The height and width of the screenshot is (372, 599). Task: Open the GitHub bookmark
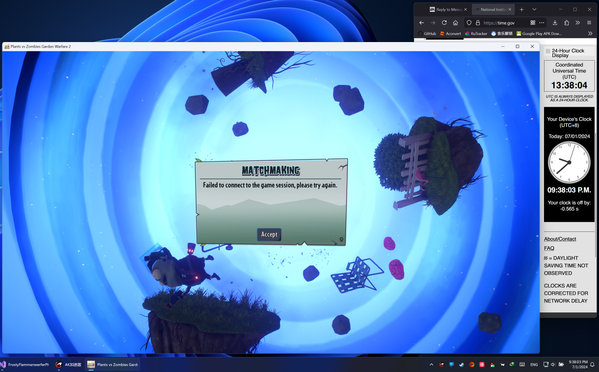coord(427,34)
